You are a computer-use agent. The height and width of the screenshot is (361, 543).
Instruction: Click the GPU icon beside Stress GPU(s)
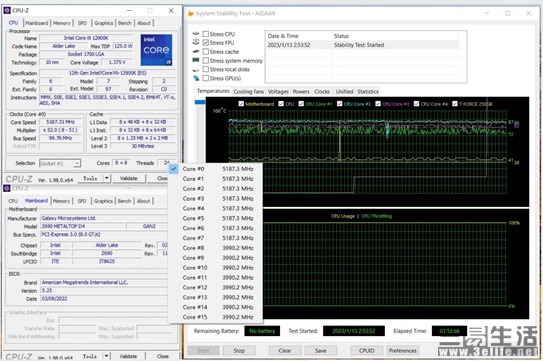click(x=196, y=78)
